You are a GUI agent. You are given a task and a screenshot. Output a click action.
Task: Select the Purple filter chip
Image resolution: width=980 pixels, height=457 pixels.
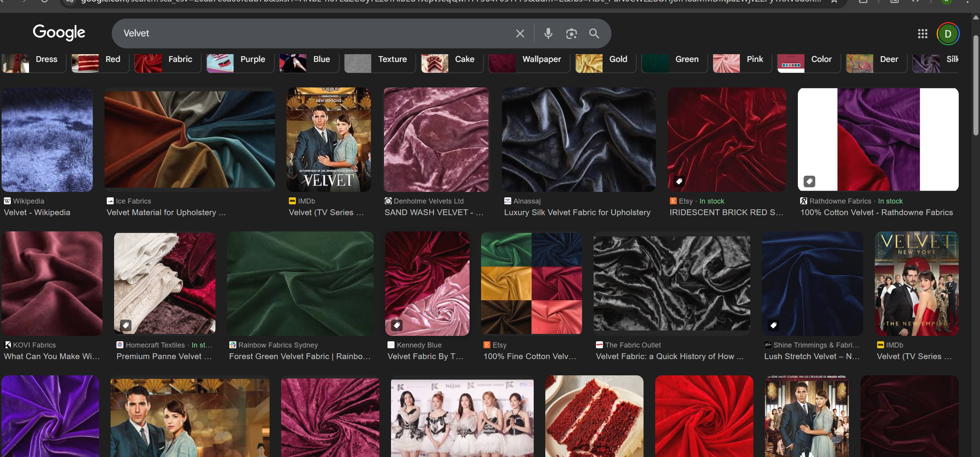click(240, 60)
